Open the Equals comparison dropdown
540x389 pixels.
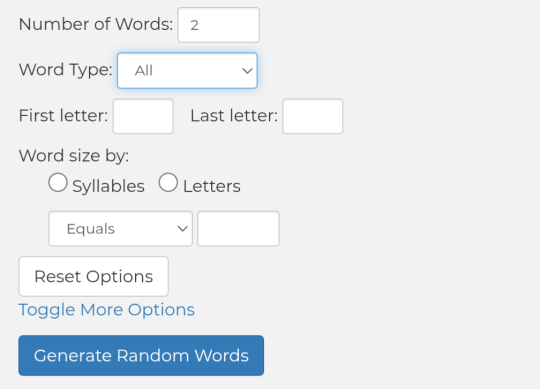121,229
